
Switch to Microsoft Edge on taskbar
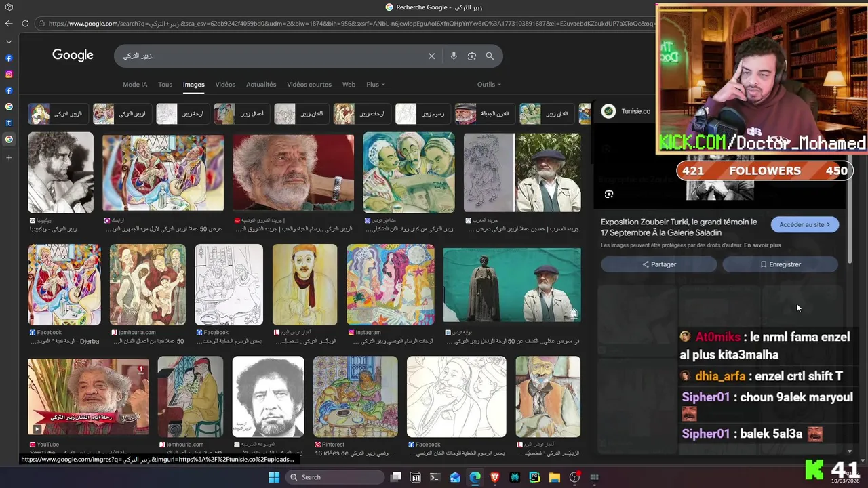point(475,477)
